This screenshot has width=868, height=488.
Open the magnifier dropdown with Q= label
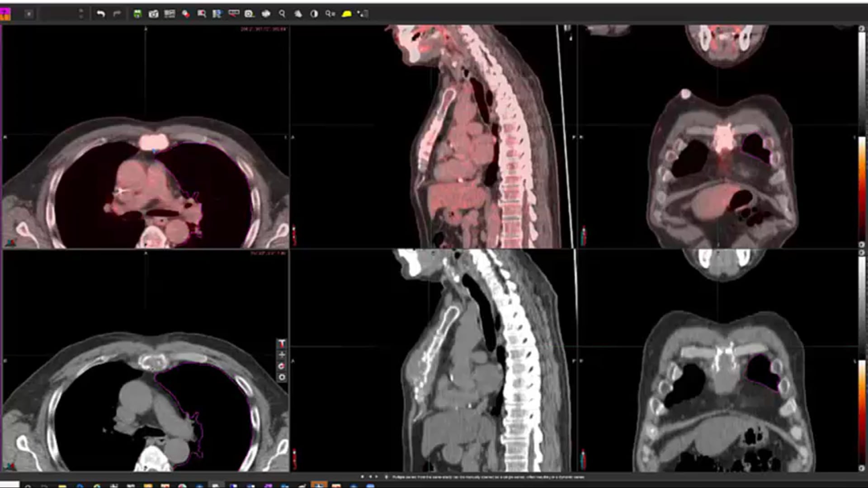point(330,14)
